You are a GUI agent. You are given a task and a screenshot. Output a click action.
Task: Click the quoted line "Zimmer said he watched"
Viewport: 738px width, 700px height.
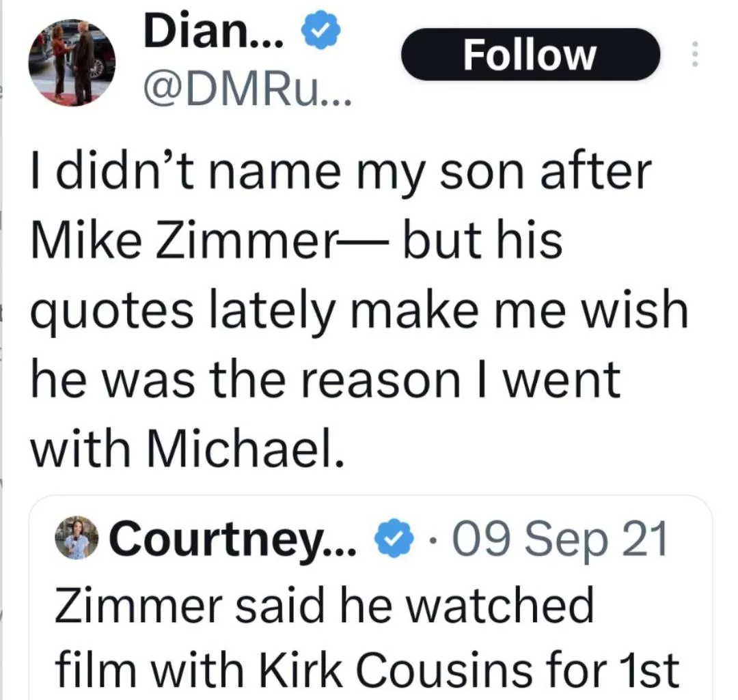click(323, 605)
